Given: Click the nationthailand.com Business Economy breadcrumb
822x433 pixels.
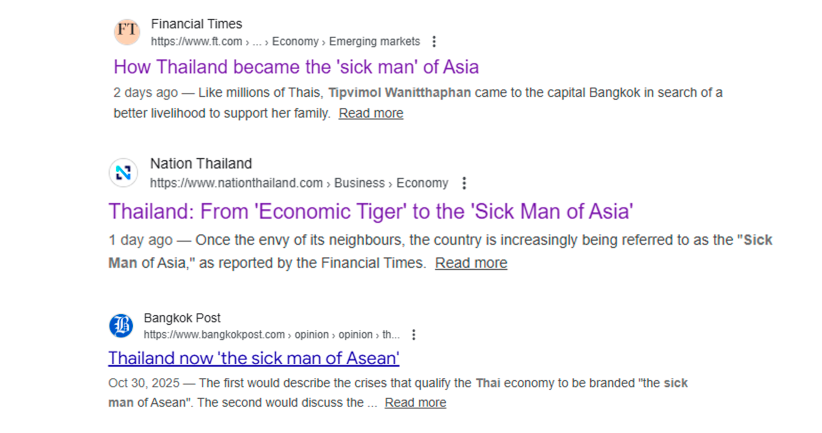Looking at the screenshot, I should (x=299, y=183).
